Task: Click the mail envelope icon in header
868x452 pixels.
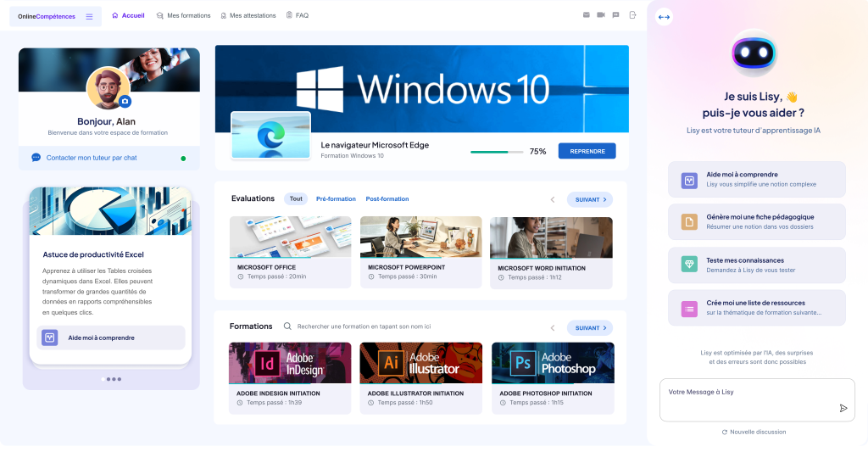Action: pyautogui.click(x=587, y=15)
